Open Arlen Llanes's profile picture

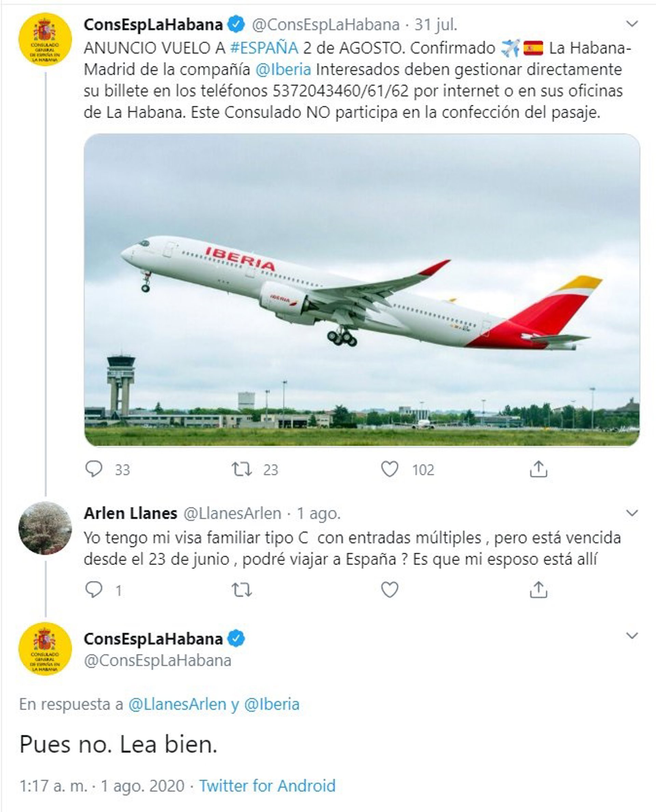(x=45, y=528)
